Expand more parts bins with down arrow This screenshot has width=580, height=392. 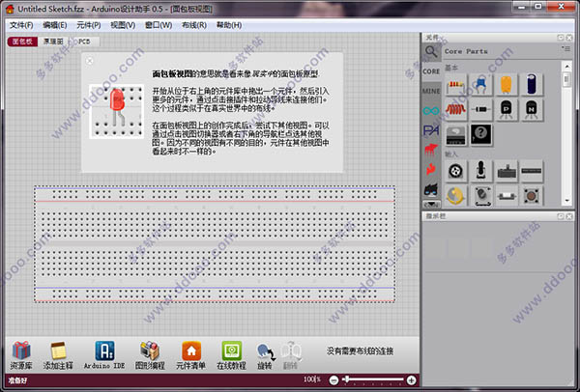pos(431,204)
